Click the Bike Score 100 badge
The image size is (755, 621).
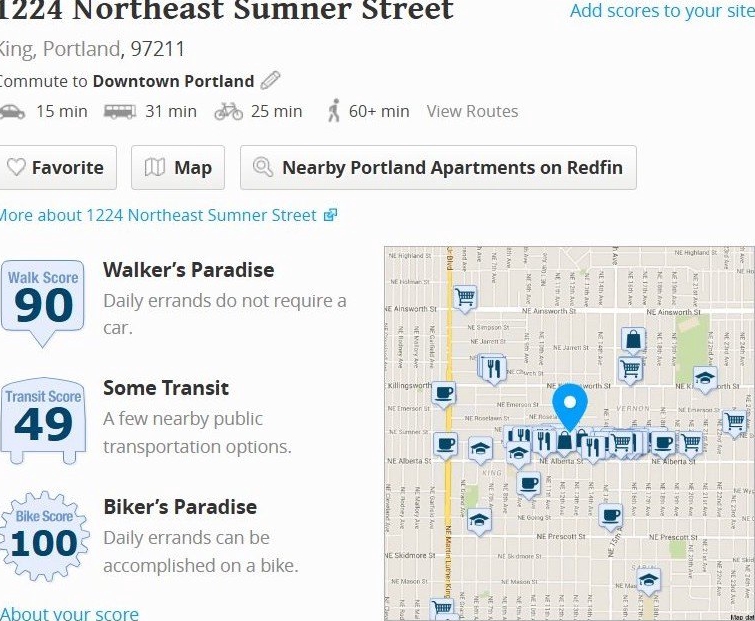click(x=44, y=536)
